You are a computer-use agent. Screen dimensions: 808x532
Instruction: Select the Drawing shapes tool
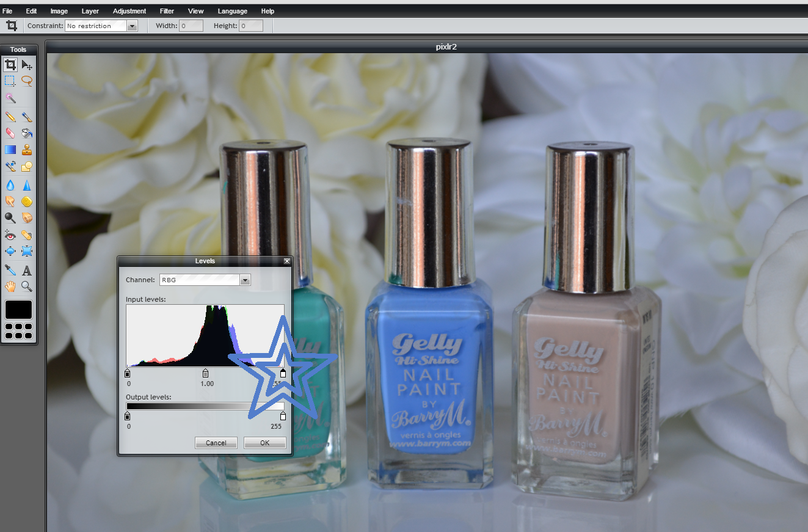[27, 166]
